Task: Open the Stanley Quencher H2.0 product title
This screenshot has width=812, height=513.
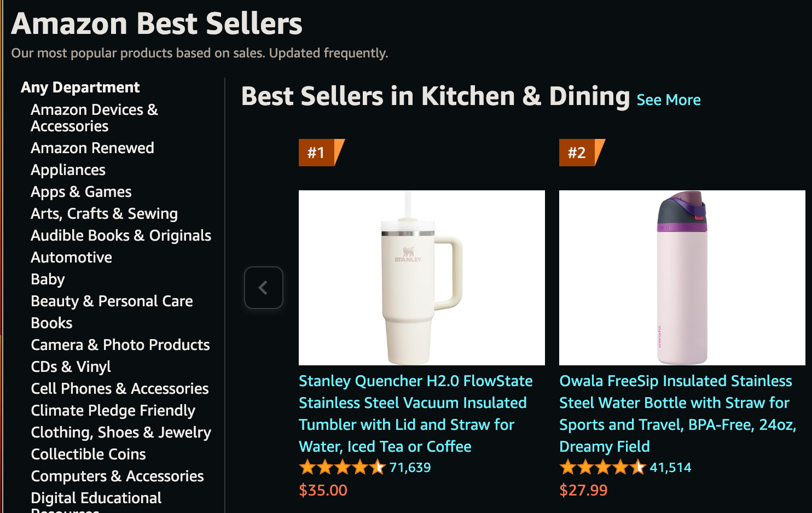Action: pos(415,413)
